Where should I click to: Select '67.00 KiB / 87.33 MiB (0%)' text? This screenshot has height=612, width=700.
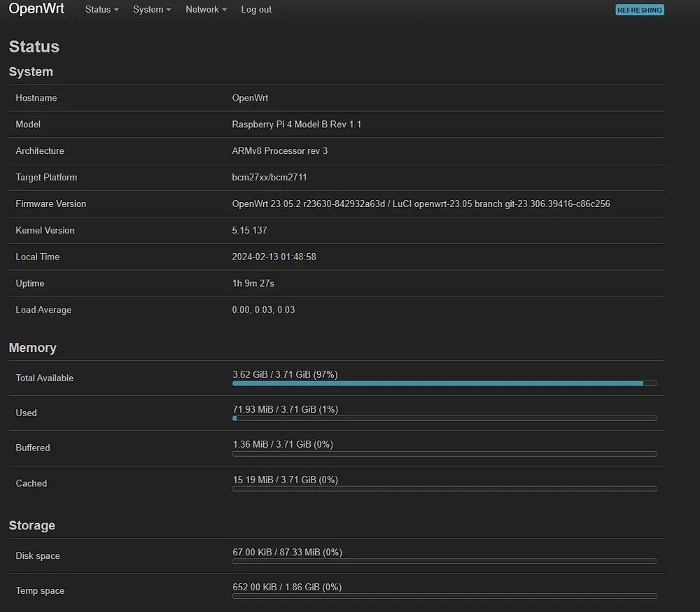287,553
